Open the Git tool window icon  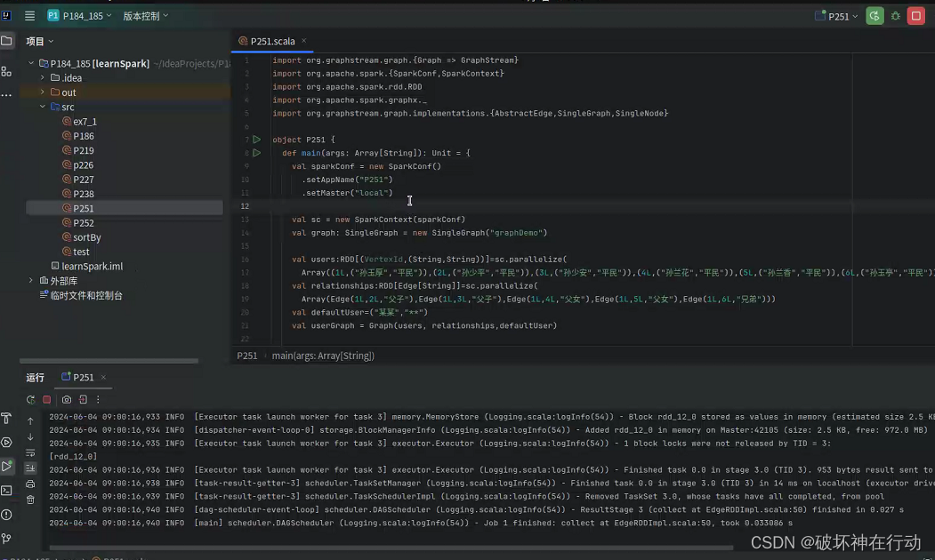(6, 539)
